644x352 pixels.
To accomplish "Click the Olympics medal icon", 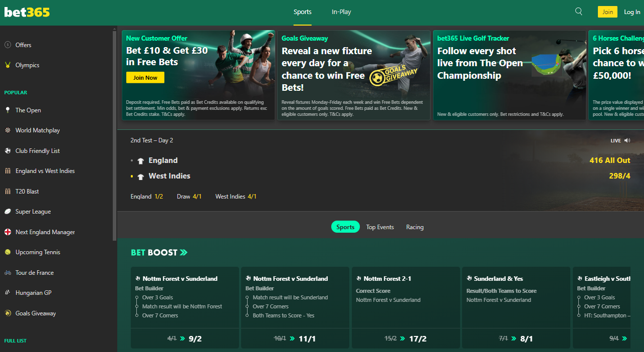I will tap(8, 65).
